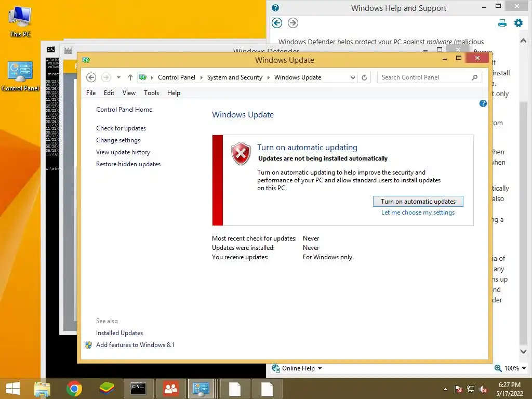Viewport: 532px width, 399px height.
Task: Click the blue help question mark icon
Action: (483, 103)
